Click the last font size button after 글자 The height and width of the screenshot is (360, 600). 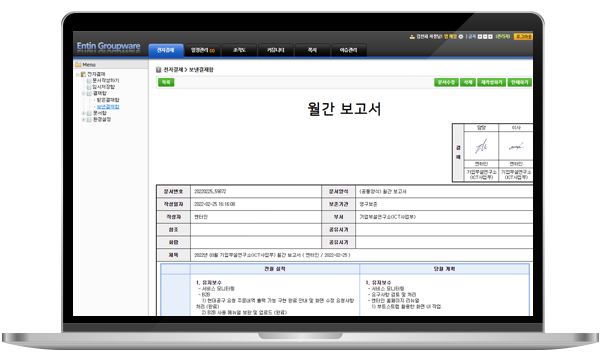tap(490, 37)
